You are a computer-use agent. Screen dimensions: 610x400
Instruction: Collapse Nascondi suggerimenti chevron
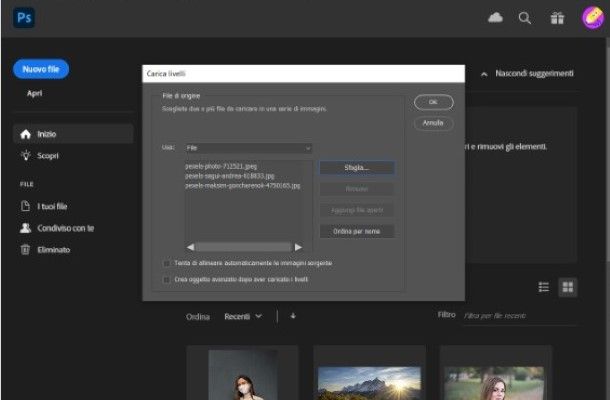pyautogui.click(x=484, y=74)
